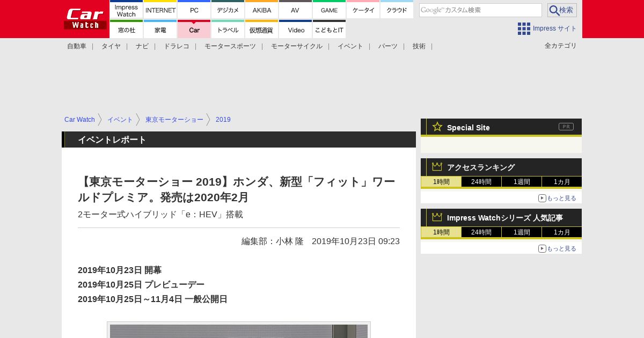Select 1カ月 tab in 人気記事 panel

tap(562, 232)
